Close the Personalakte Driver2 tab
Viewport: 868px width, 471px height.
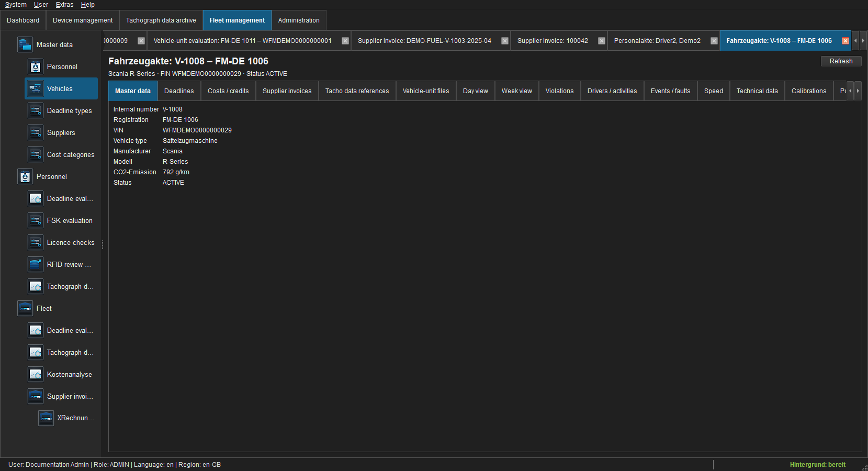pyautogui.click(x=714, y=41)
